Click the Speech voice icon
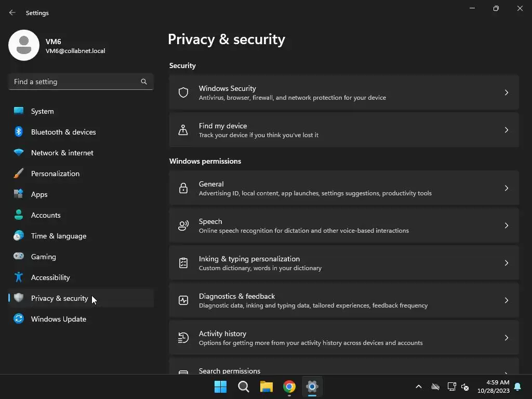 coord(183,225)
